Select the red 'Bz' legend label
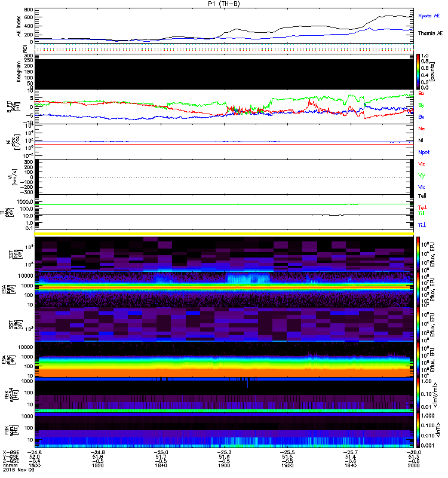Viewport: 448px width, 478px height. 421,93
